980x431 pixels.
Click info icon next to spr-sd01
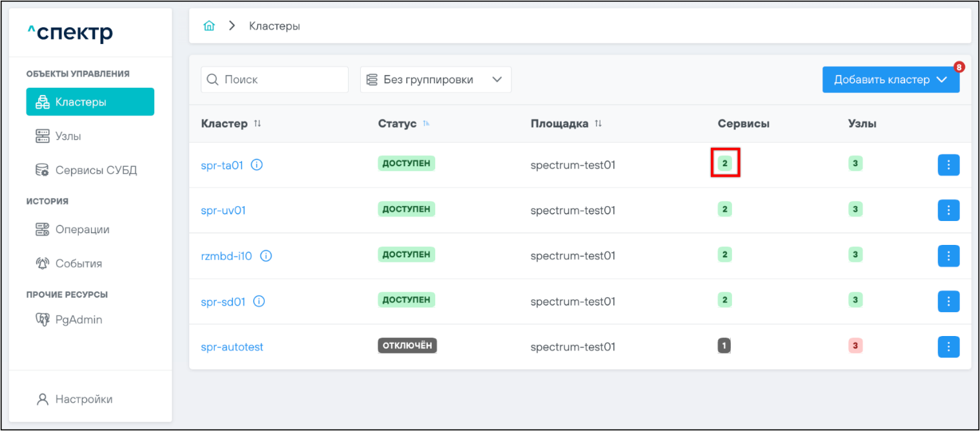click(259, 301)
